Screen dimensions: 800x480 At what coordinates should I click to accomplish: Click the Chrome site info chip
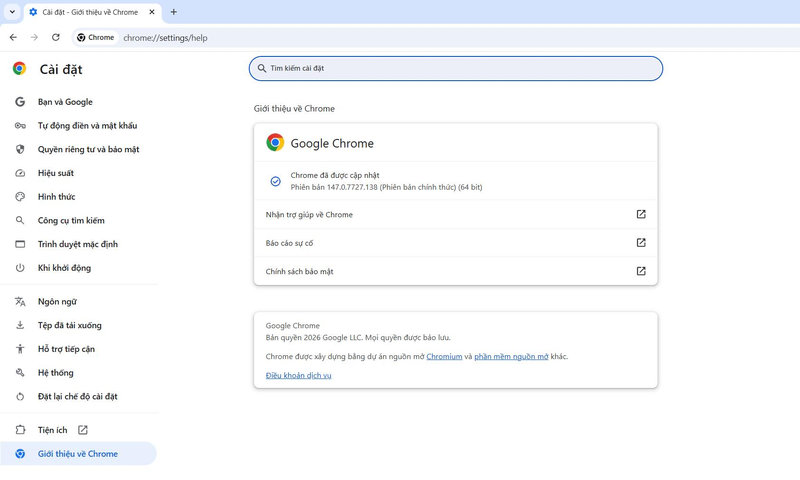tap(95, 37)
